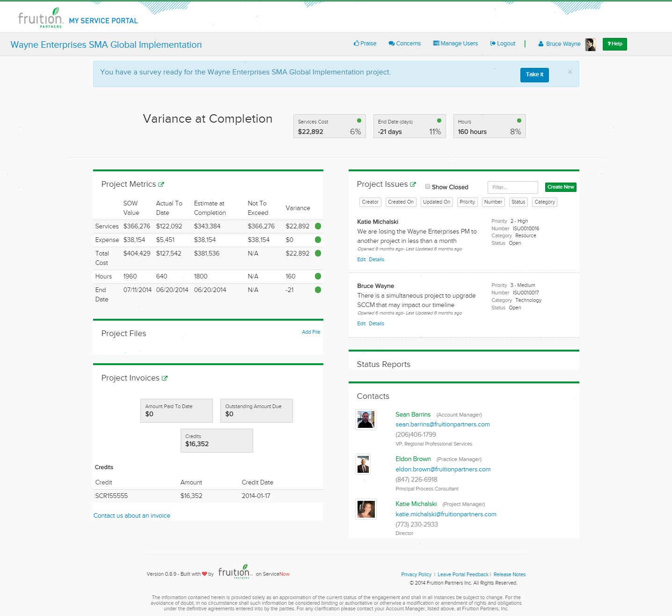Click Add File in Project Files

tap(311, 332)
